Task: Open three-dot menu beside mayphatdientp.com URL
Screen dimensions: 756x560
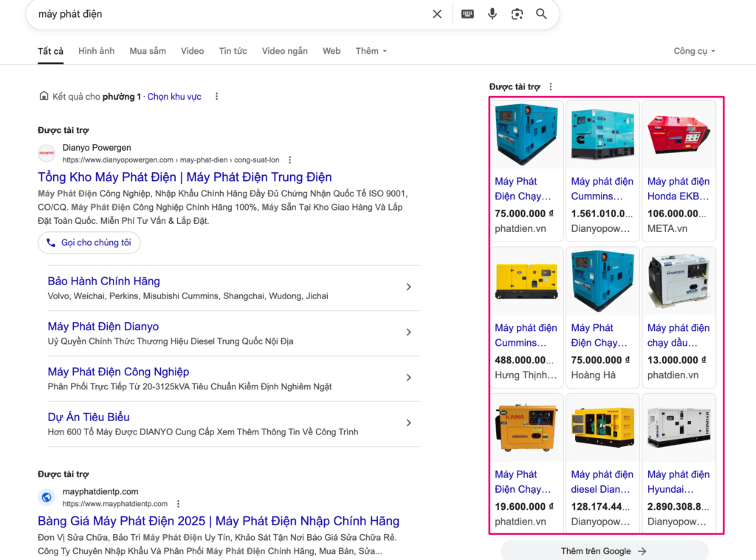Action: tap(179, 504)
